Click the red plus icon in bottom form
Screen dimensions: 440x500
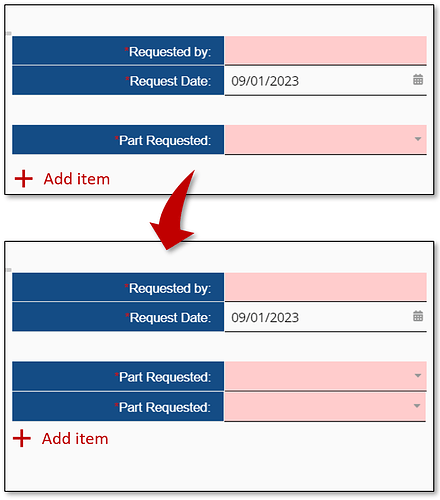pyautogui.click(x=22, y=438)
